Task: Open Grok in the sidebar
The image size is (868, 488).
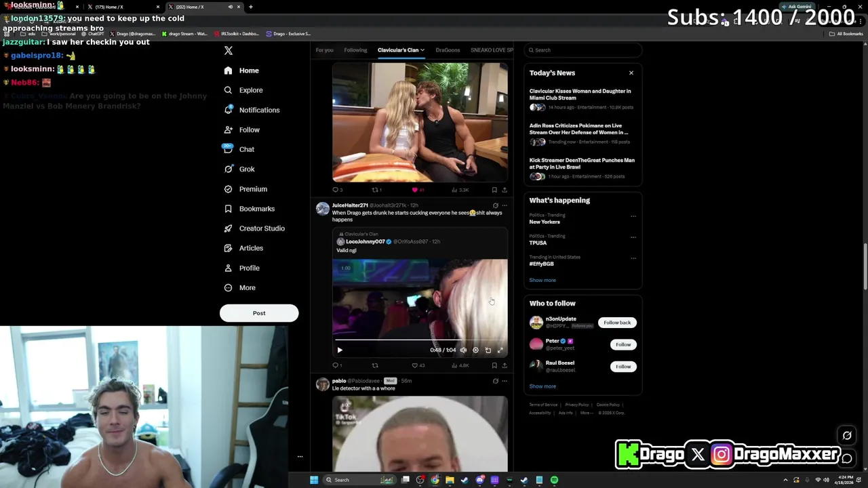Action: [x=239, y=169]
